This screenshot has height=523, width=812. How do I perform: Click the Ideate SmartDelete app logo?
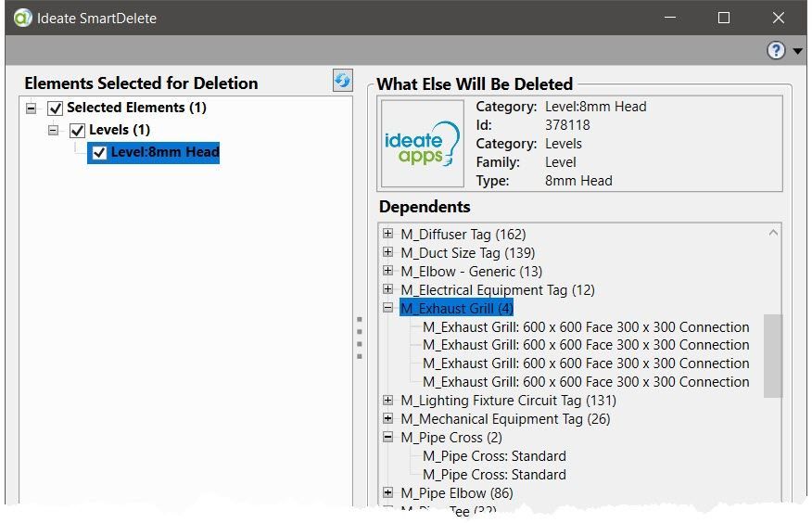[23, 19]
